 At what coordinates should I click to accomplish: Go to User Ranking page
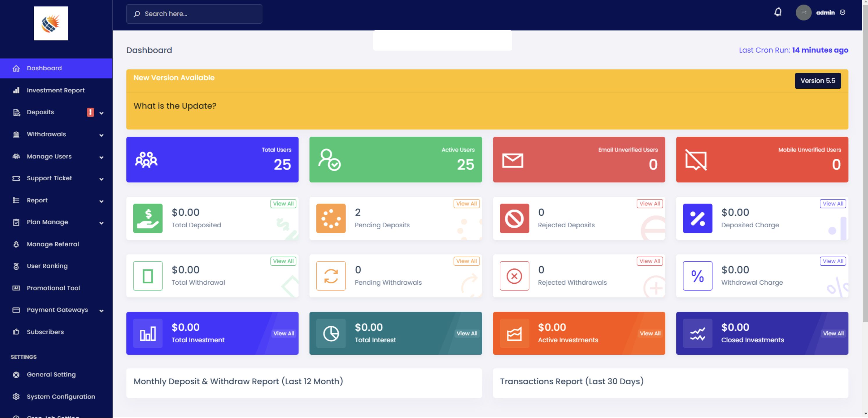point(47,266)
